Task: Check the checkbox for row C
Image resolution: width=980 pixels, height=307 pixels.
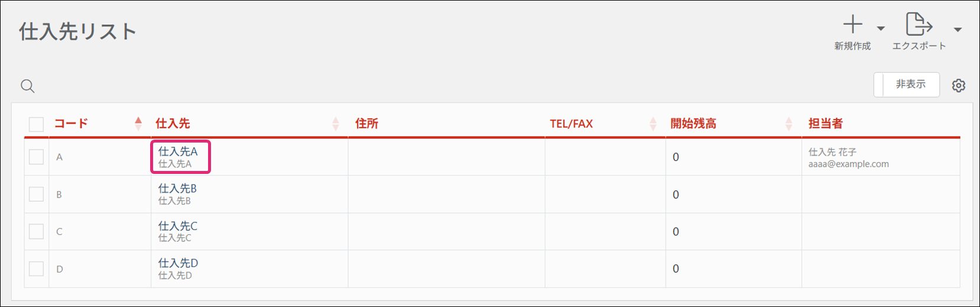Action: (x=37, y=231)
